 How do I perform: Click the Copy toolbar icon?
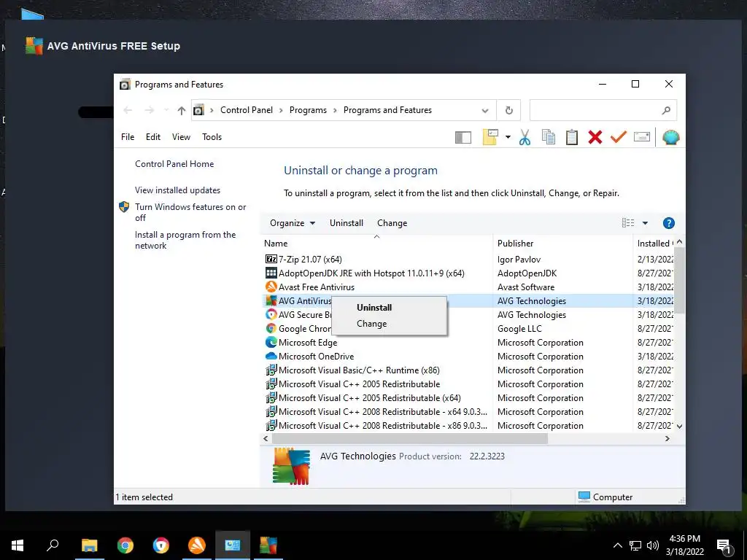pos(549,137)
